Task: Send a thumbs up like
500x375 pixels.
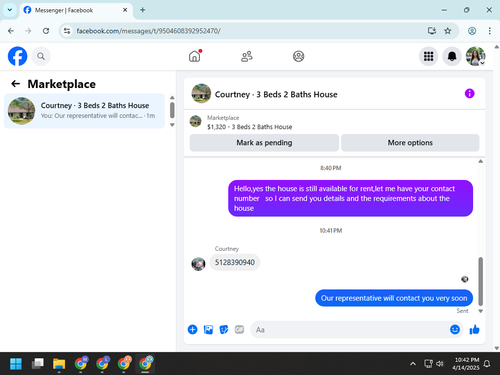Action: click(474, 330)
